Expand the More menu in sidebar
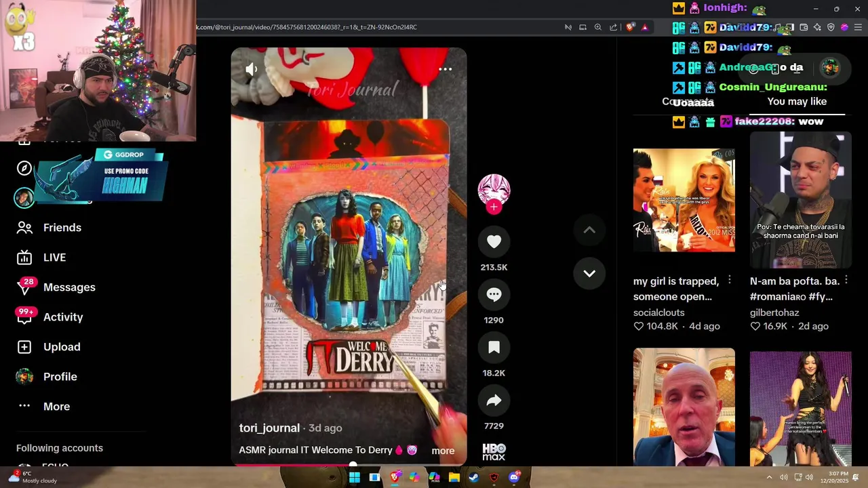Viewport: 868px width, 488px height. (x=43, y=407)
